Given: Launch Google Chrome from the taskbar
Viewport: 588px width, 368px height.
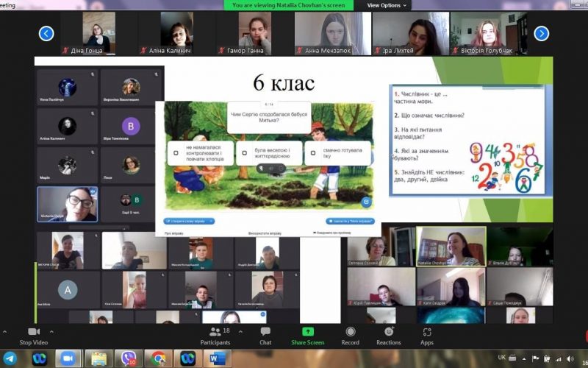Looking at the screenshot, I should point(158,358).
